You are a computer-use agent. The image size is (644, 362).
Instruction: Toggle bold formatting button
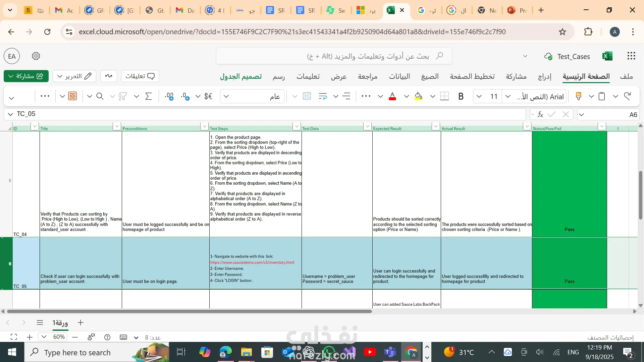[x=461, y=97]
